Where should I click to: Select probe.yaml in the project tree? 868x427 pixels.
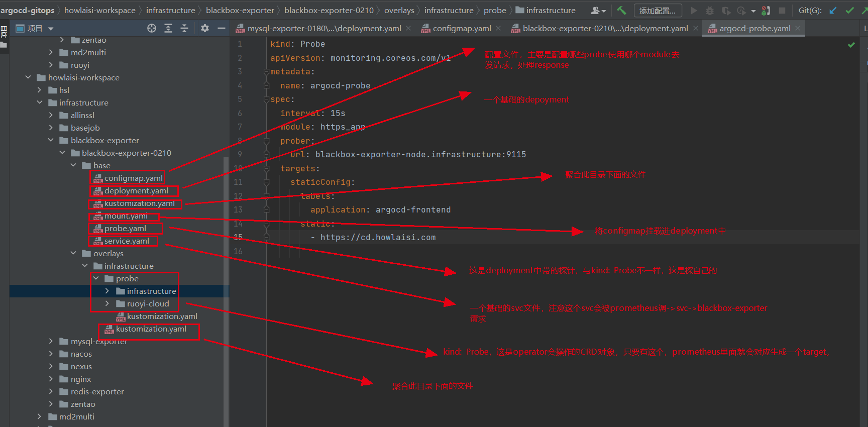[125, 229]
